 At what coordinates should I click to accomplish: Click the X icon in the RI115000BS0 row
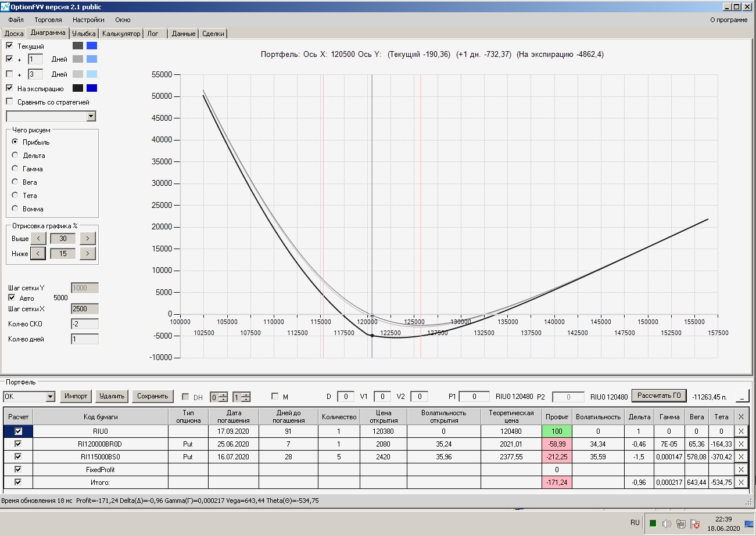coord(740,457)
